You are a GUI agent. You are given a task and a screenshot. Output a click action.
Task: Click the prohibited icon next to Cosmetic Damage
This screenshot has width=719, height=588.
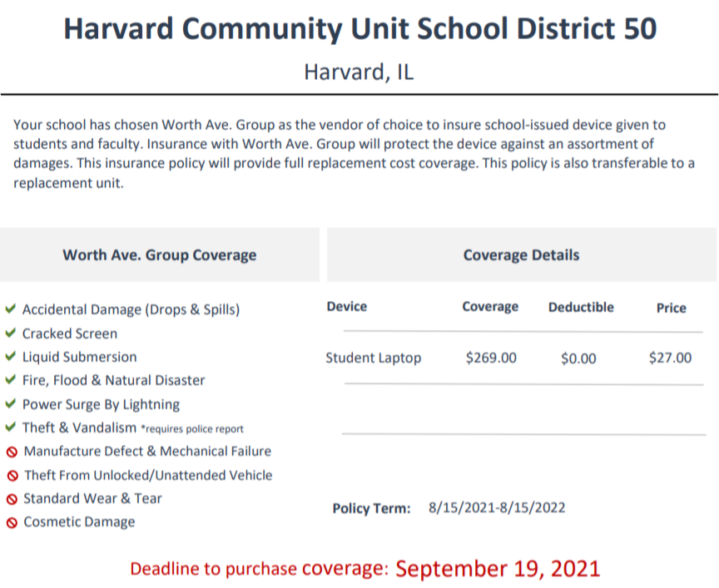(12, 522)
